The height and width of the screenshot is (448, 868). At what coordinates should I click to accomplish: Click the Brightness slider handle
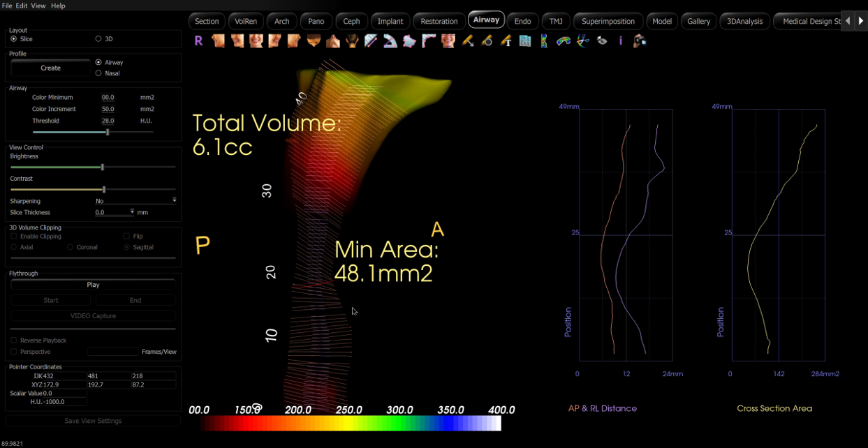point(103,167)
